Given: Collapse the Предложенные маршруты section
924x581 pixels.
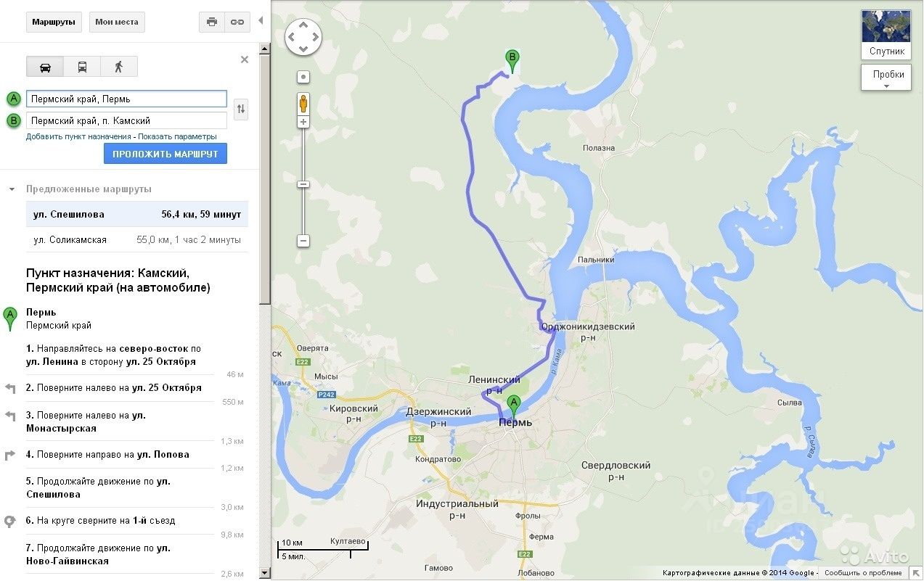Looking at the screenshot, I should pyautogui.click(x=12, y=189).
